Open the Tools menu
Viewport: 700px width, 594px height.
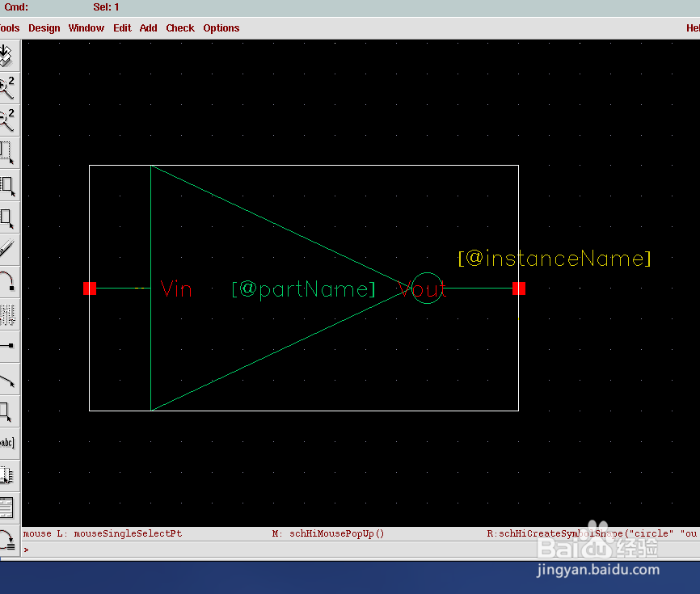pyautogui.click(x=10, y=28)
